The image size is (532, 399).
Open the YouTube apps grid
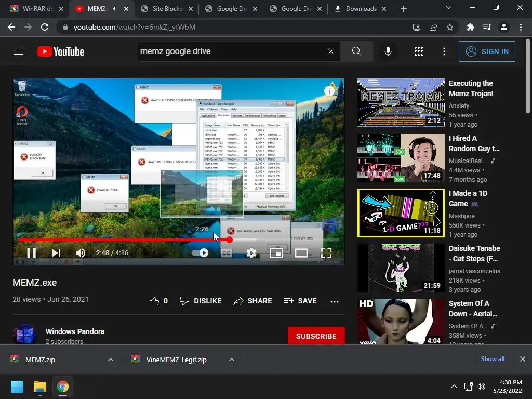pyautogui.click(x=419, y=51)
